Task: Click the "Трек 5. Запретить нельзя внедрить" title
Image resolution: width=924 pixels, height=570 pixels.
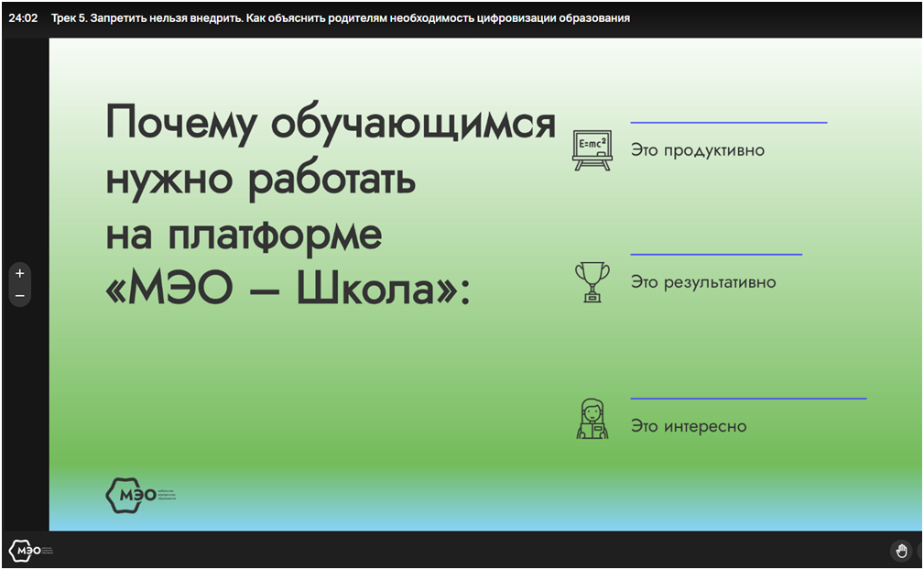Action: (x=341, y=17)
